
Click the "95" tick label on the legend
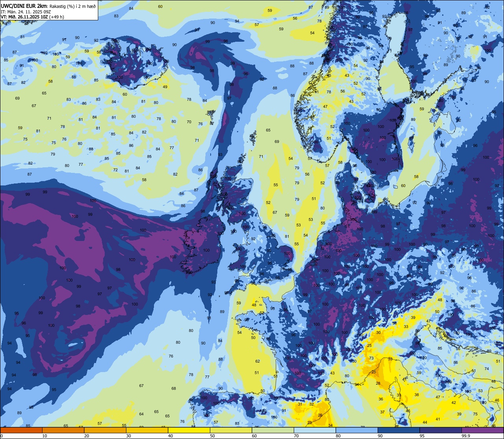pos(422,436)
